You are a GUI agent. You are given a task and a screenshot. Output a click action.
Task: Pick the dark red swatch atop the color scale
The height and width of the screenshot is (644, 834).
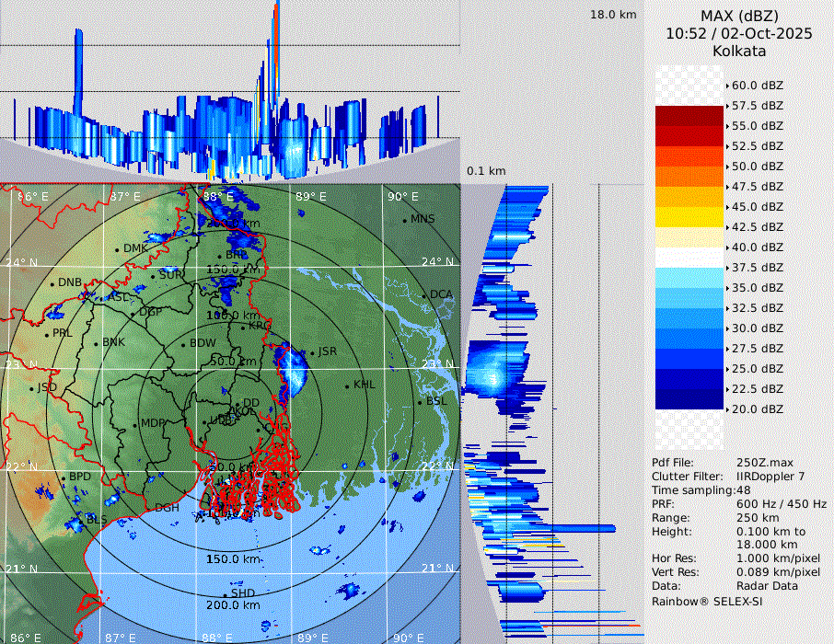(689, 116)
